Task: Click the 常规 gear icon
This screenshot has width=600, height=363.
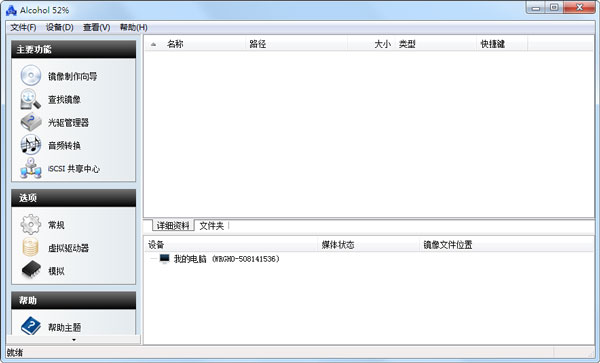Action: pos(31,225)
